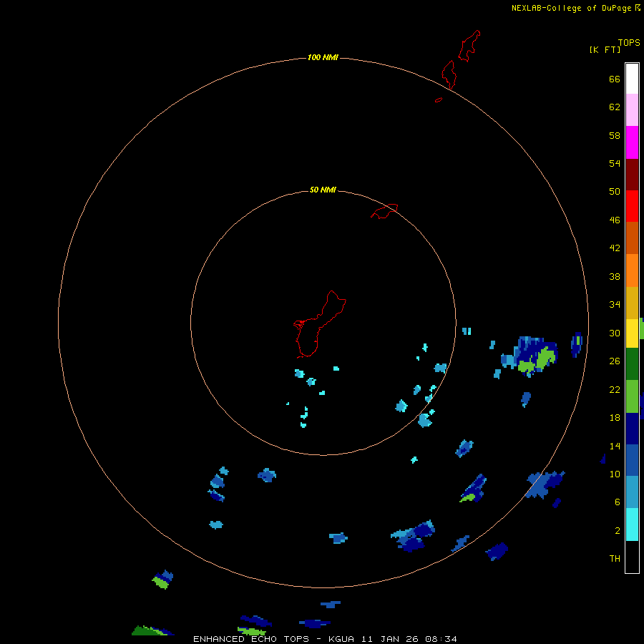Pick the yellow color band in the legend

pyautogui.click(x=632, y=333)
